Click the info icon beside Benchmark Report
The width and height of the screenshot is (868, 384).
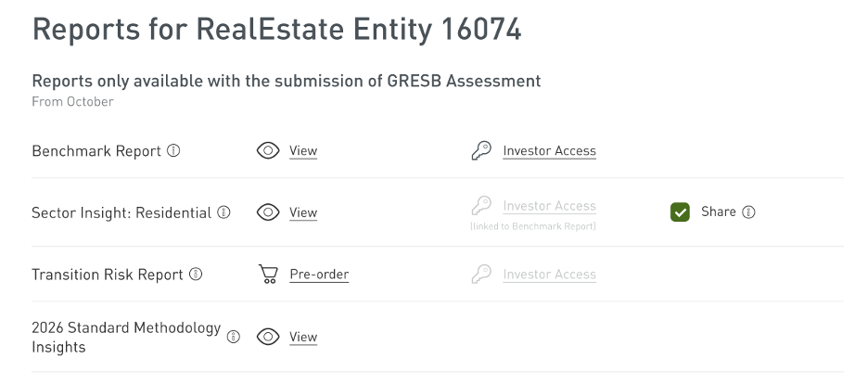(x=173, y=150)
